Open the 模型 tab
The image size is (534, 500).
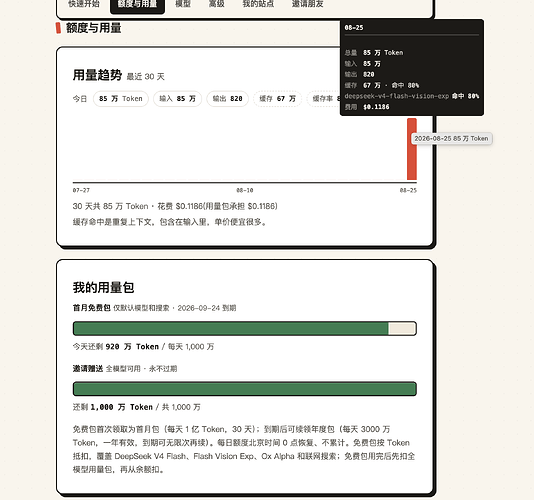[x=183, y=4]
